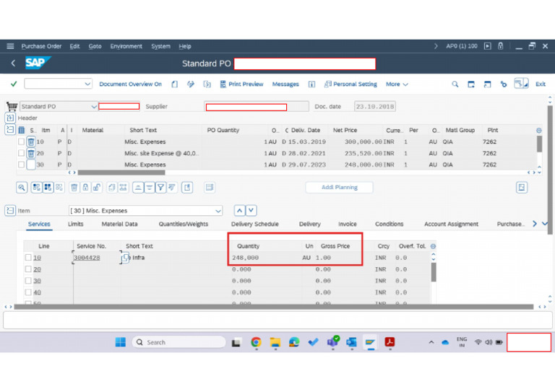Click the Messages button
555x392 pixels.
[285, 84]
